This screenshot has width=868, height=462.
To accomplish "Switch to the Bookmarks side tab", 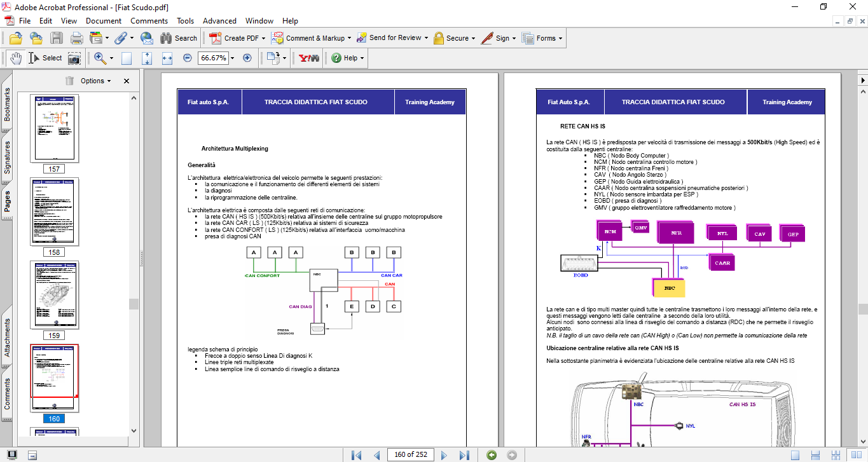I will tap(7, 104).
